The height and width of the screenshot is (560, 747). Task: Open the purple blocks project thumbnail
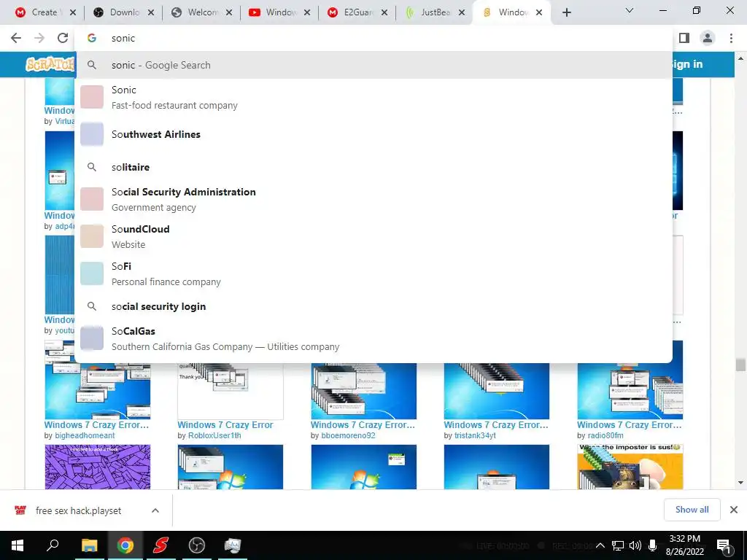[98, 467]
